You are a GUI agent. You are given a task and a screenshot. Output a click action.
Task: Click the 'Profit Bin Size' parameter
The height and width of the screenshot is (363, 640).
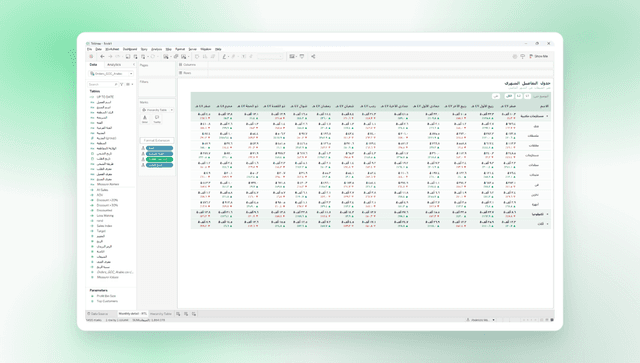pos(106,296)
